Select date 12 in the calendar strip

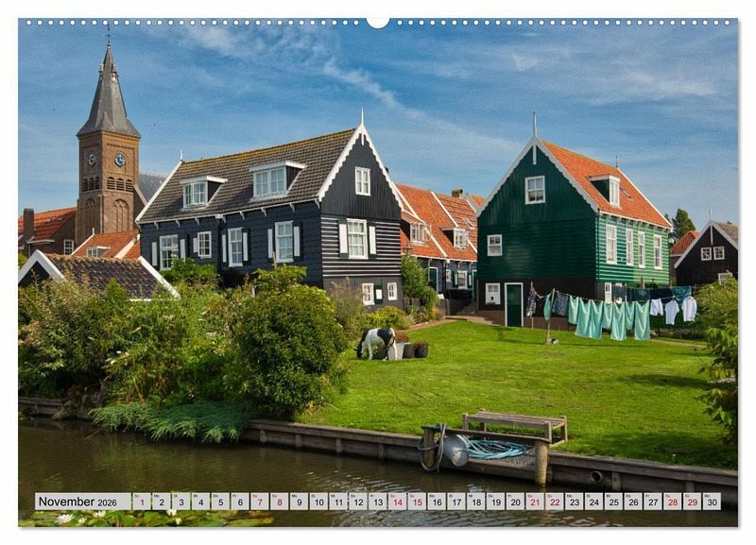click(x=358, y=502)
